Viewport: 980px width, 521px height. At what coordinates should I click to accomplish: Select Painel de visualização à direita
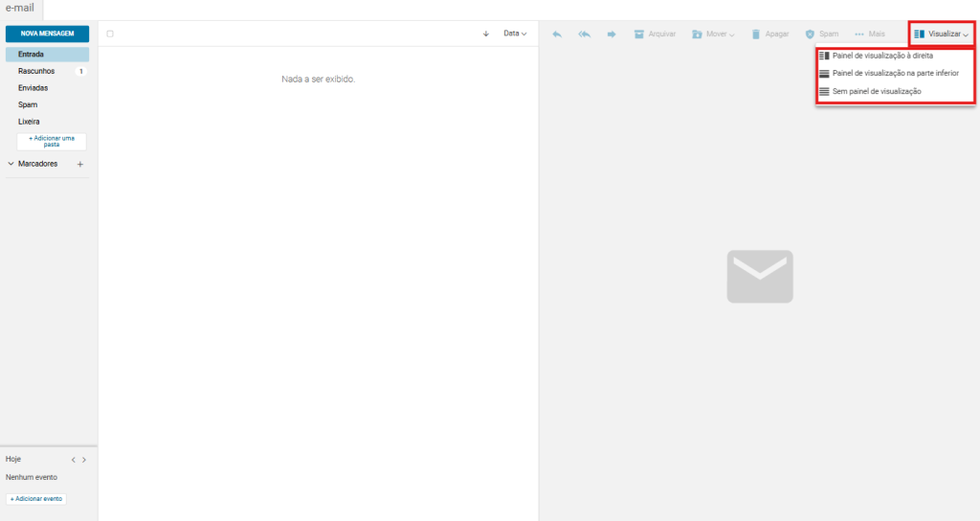[x=881, y=56]
